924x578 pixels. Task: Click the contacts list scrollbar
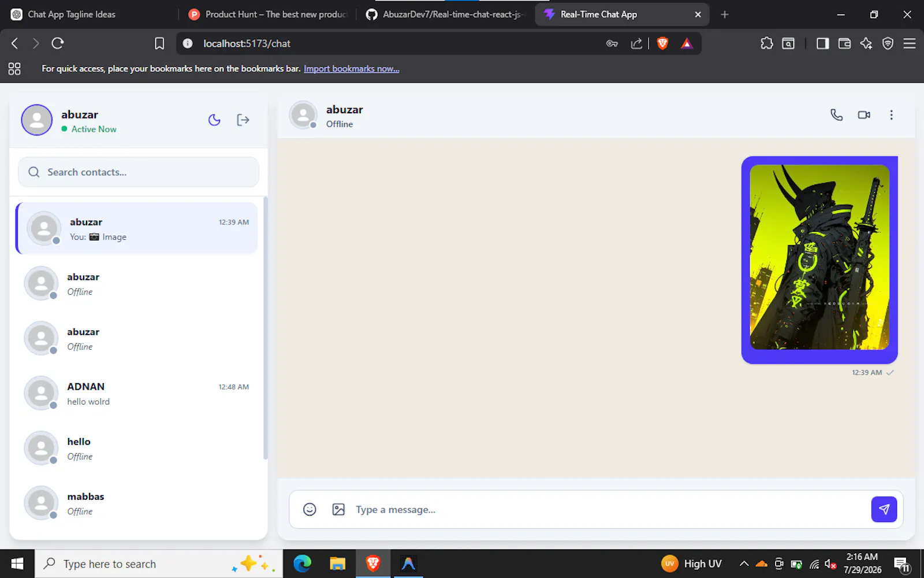coord(265,328)
